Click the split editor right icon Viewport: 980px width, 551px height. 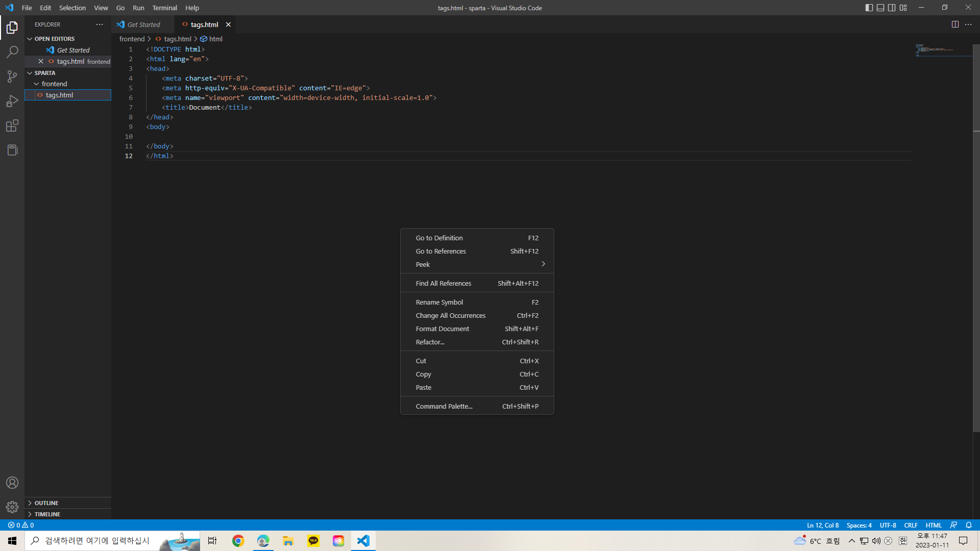[x=955, y=24]
